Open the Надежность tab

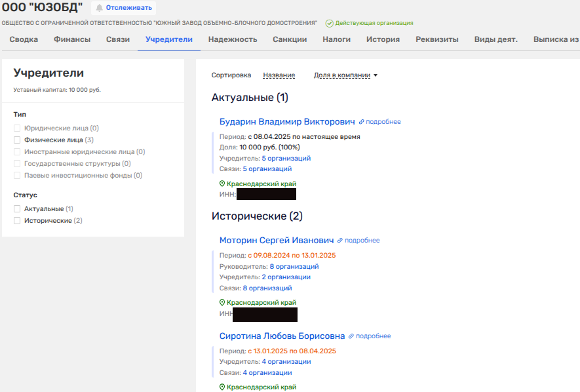click(x=233, y=39)
